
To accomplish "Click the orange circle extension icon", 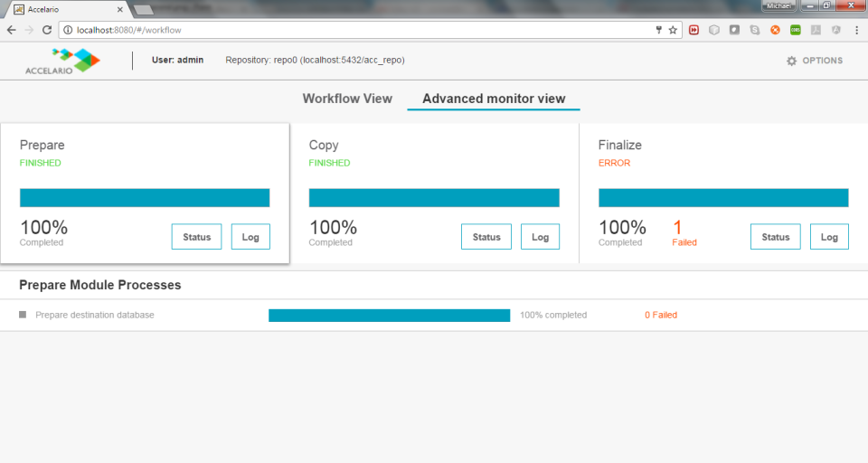I will tap(775, 30).
